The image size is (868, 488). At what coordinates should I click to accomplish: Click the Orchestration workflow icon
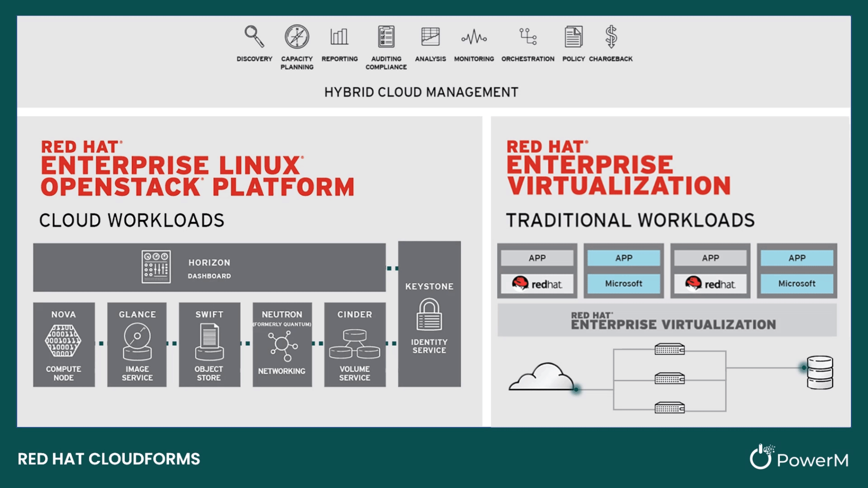click(x=528, y=37)
